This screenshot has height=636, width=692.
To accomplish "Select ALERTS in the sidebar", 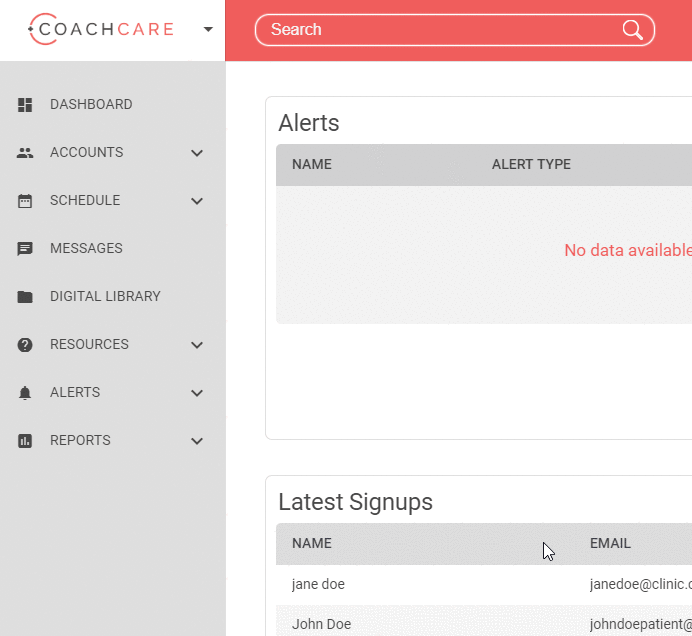I will click(x=75, y=392).
